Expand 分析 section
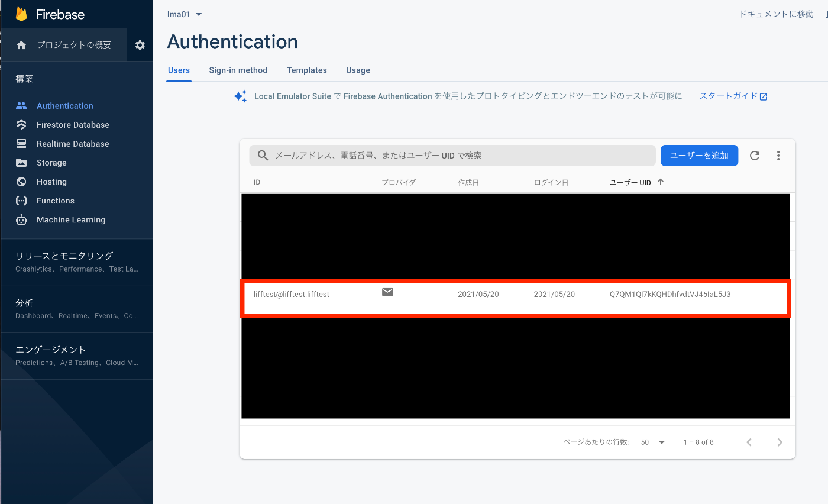828x504 pixels. click(77, 309)
